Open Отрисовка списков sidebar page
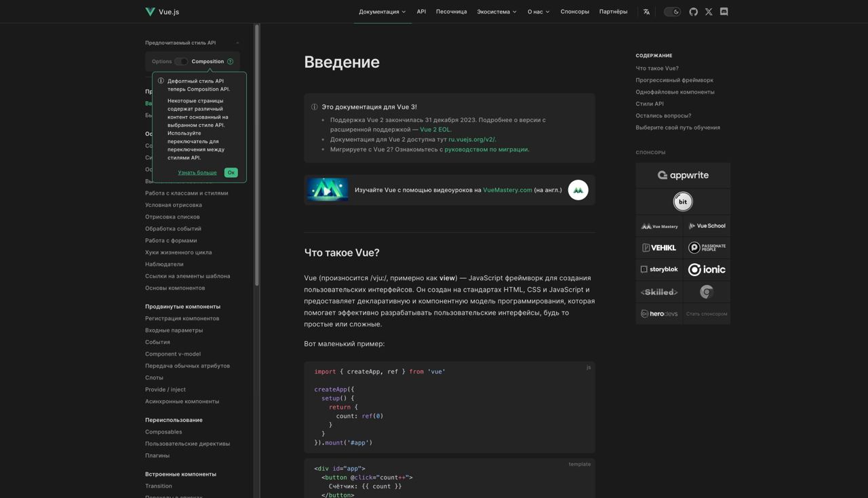 pyautogui.click(x=172, y=217)
